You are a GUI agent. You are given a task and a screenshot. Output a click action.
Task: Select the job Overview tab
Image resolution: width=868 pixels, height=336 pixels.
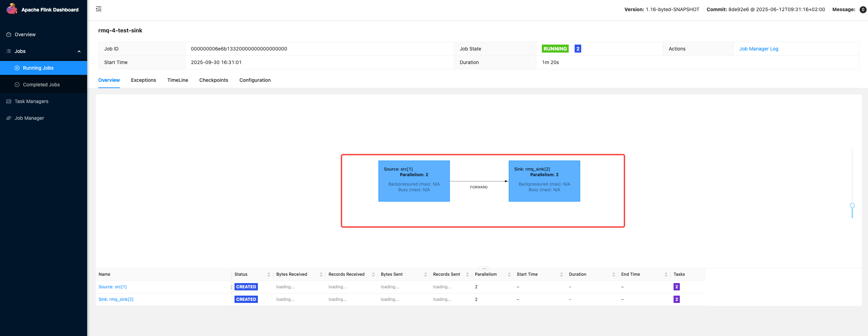(109, 80)
